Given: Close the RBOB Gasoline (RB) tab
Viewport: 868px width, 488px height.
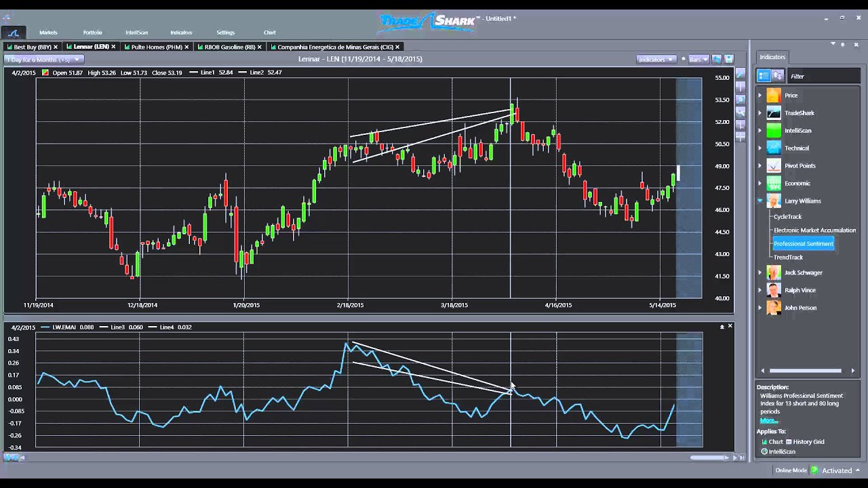Looking at the screenshot, I should tap(260, 47).
